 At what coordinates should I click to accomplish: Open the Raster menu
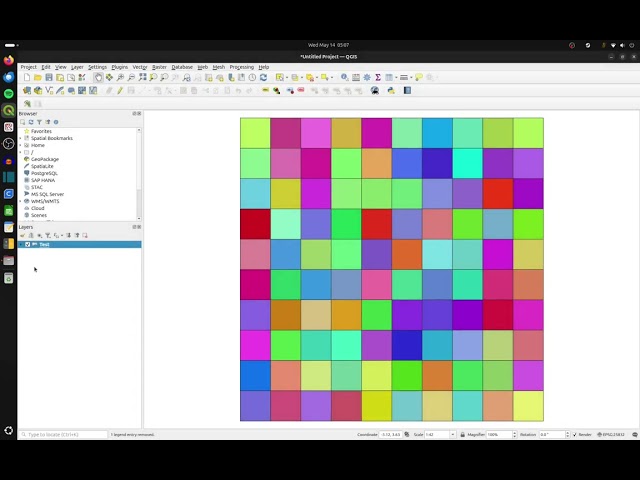(x=159, y=67)
